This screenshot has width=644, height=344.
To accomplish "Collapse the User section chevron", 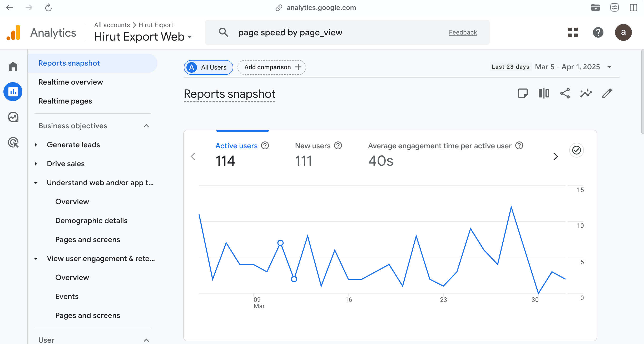I will [x=146, y=340].
